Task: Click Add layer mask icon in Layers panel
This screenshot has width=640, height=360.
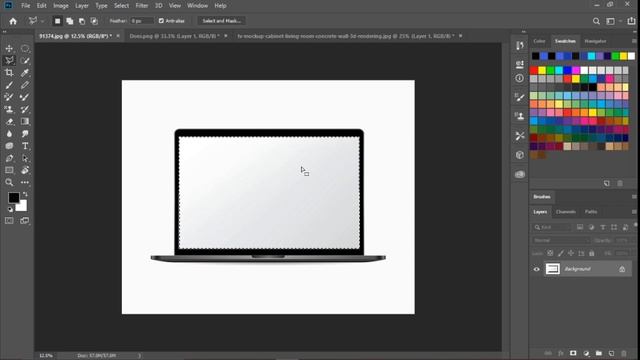Action: pyautogui.click(x=573, y=353)
